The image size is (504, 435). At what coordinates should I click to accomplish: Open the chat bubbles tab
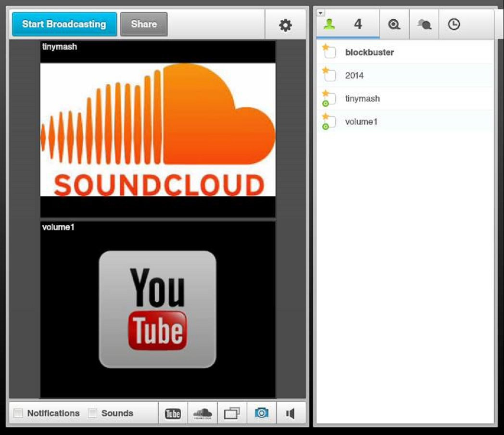tap(424, 25)
